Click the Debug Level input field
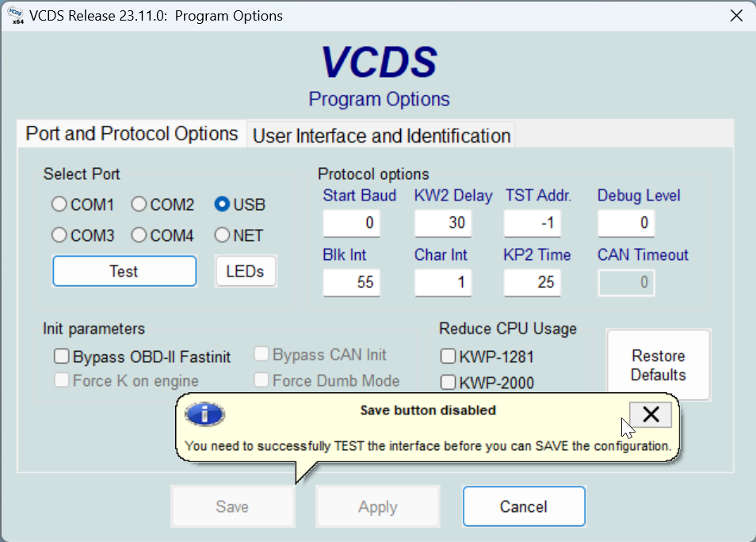Screen dimensions: 756x542 (x=626, y=223)
